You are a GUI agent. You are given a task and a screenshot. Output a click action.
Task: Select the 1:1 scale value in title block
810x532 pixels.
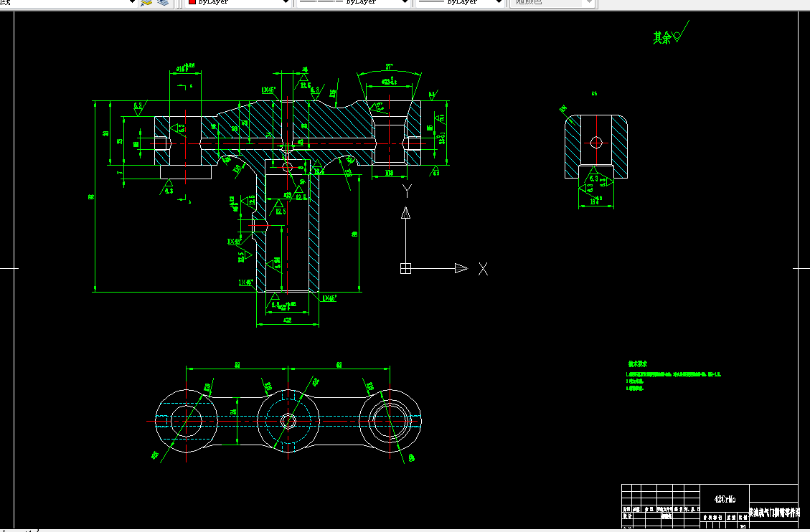[x=743, y=527]
